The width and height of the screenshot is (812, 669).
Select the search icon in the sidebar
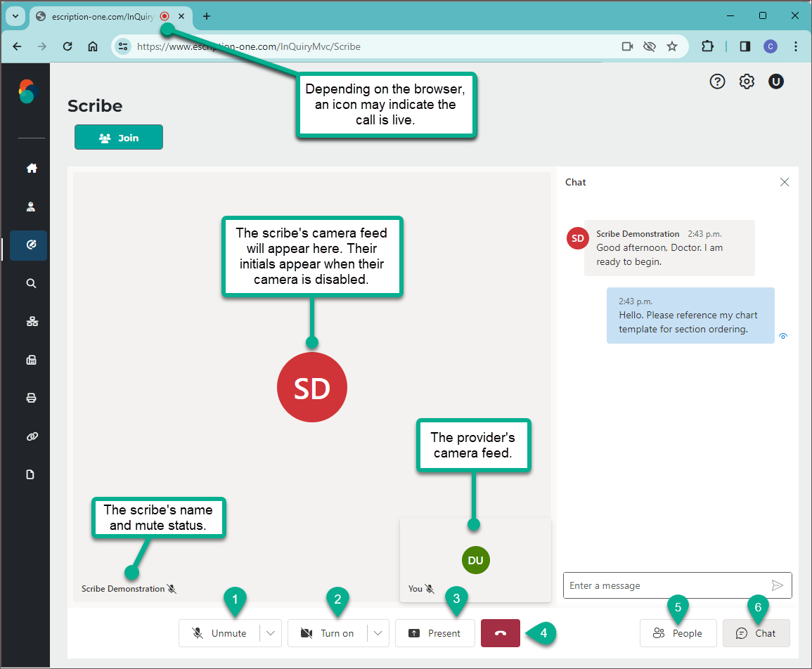(31, 283)
